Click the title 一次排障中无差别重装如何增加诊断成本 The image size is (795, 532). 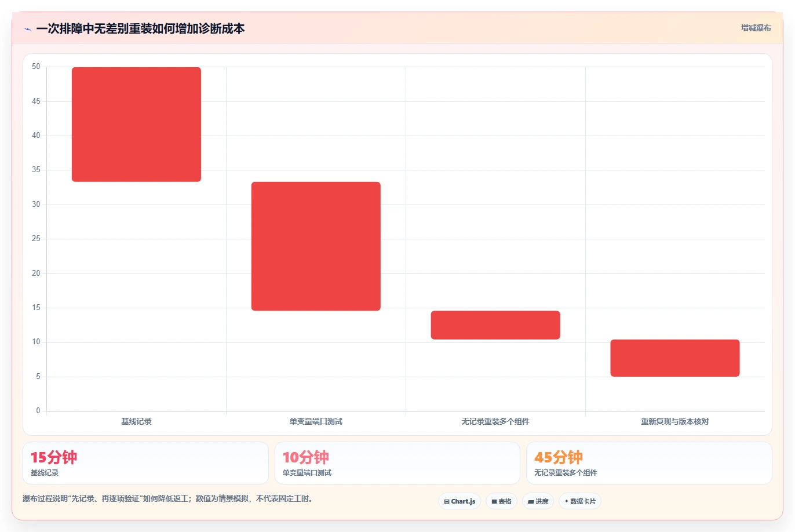(140, 28)
